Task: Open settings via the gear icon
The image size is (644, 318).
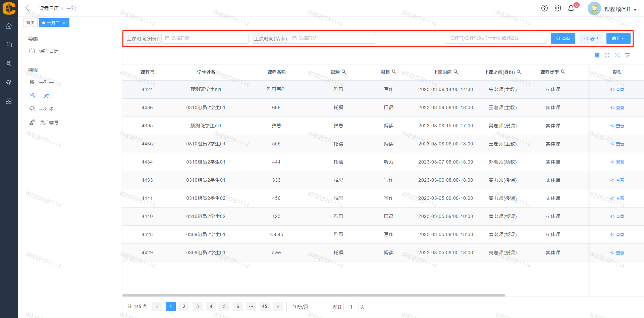Action: point(557,8)
